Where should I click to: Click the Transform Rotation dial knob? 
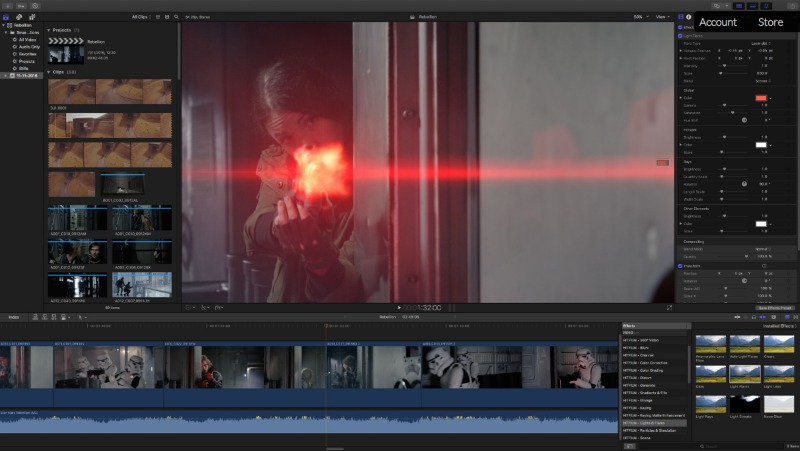click(744, 281)
